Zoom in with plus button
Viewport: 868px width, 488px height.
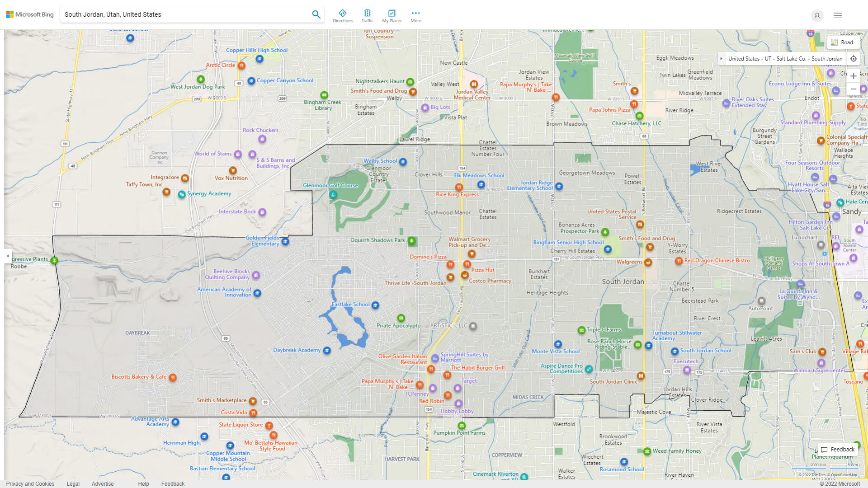pos(853,76)
